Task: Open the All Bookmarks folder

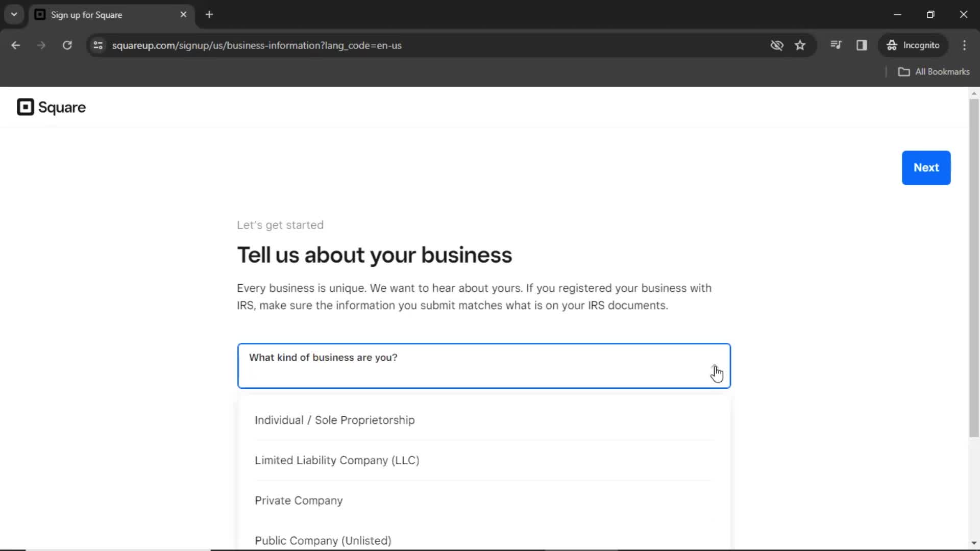Action: (x=934, y=72)
